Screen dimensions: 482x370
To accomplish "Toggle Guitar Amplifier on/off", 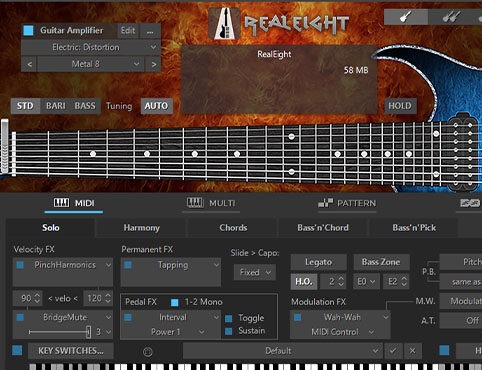I will coord(29,30).
